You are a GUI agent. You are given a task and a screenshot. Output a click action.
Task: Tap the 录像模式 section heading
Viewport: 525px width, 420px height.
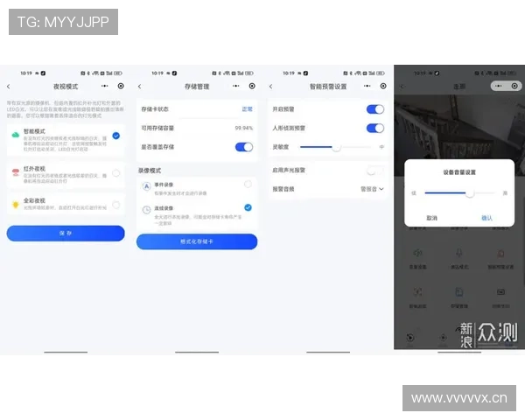point(150,171)
